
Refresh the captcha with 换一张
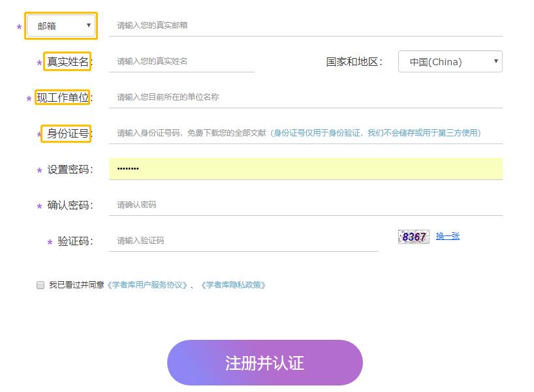[x=448, y=236]
